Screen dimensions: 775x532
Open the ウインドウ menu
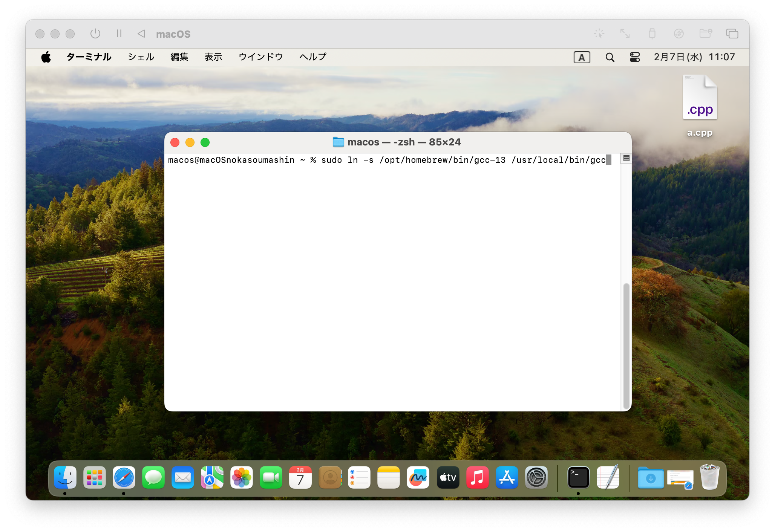[x=260, y=57]
